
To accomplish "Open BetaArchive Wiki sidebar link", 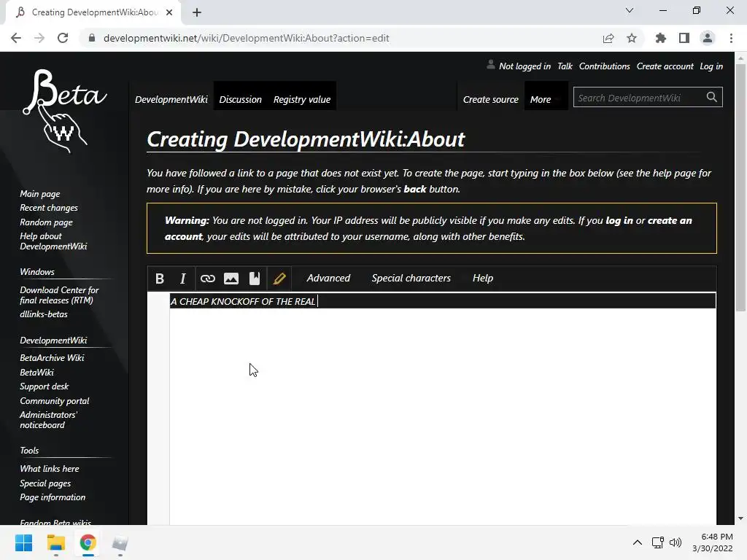I will [x=52, y=357].
